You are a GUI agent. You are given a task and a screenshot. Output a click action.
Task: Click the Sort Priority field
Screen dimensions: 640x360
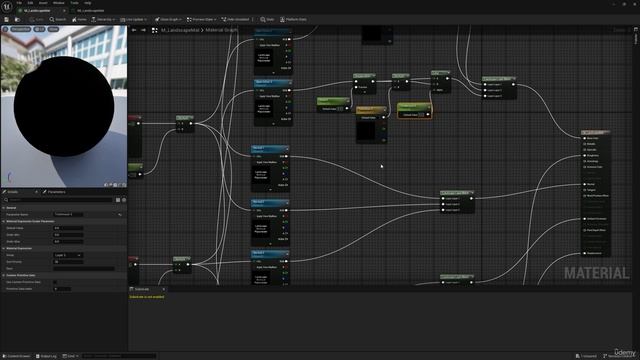coord(69,262)
